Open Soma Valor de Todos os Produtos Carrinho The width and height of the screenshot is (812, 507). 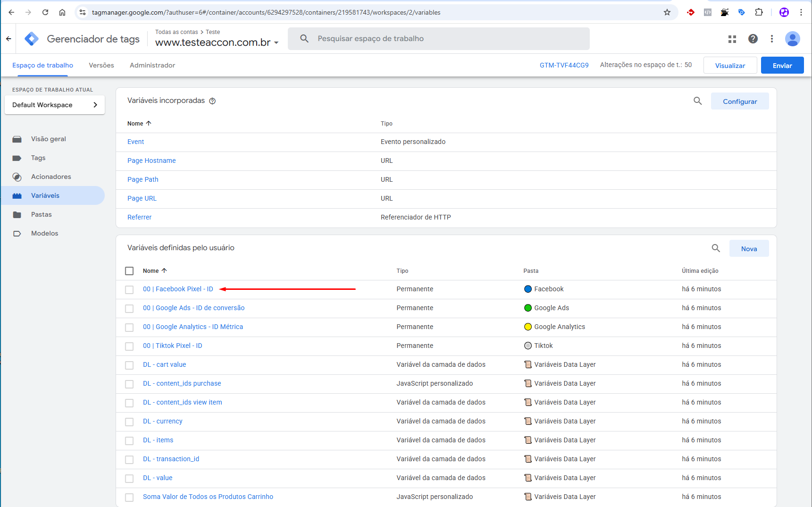[208, 497]
